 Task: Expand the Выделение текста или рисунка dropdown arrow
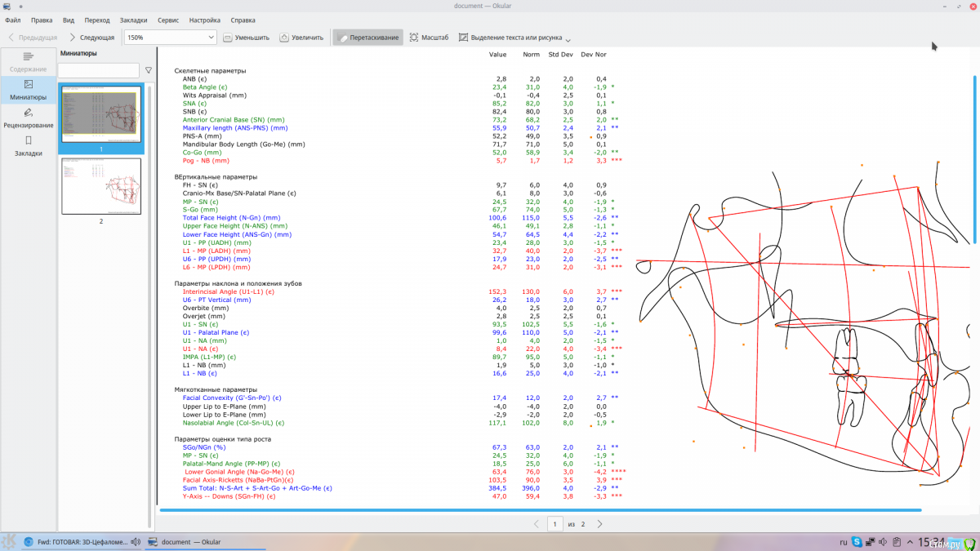[568, 38]
